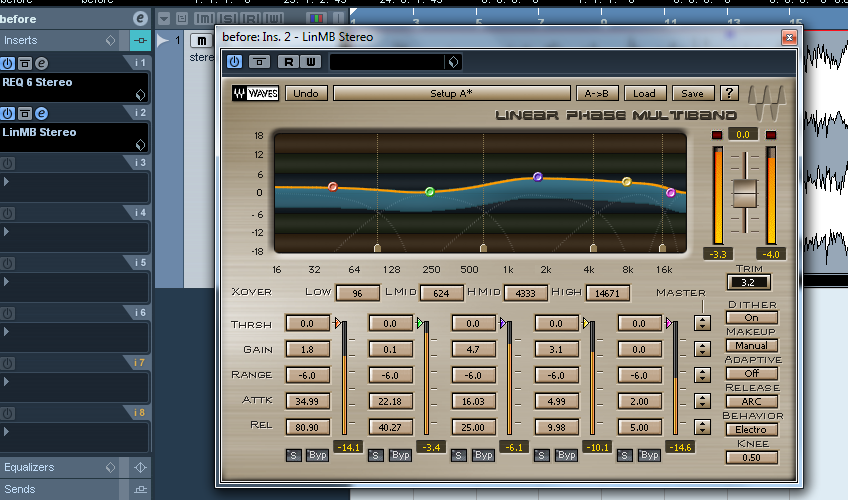Click the Undo button
The image size is (848, 500).
point(306,94)
